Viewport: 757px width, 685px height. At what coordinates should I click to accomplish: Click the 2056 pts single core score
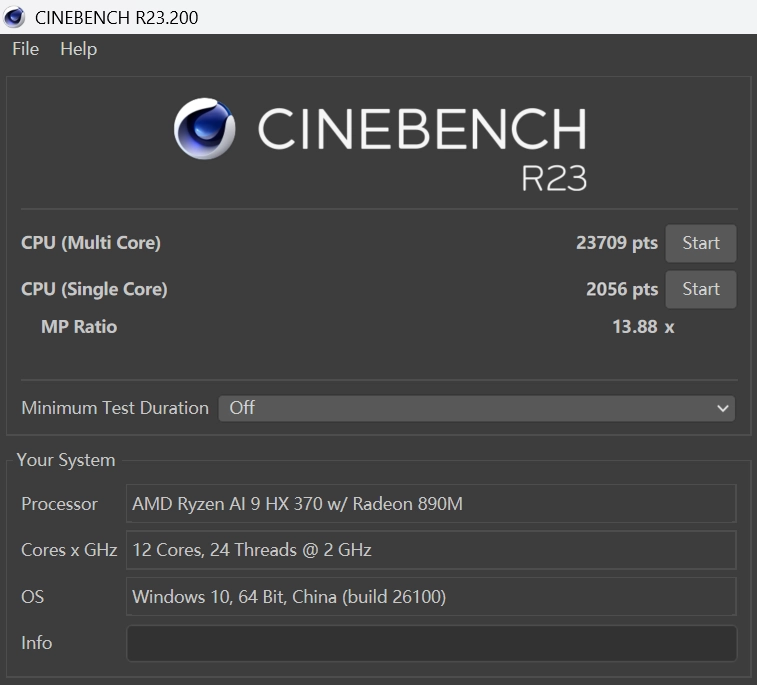point(621,289)
